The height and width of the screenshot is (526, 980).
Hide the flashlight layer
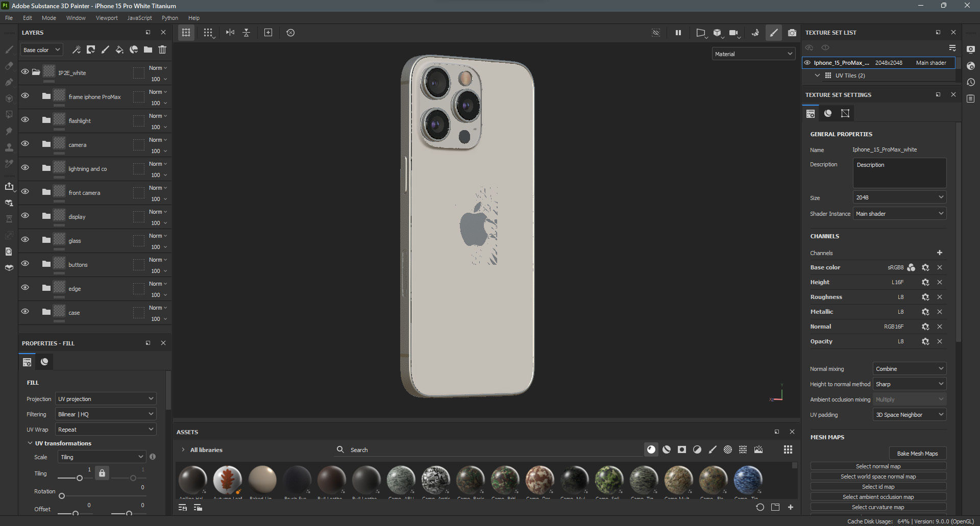(x=24, y=120)
